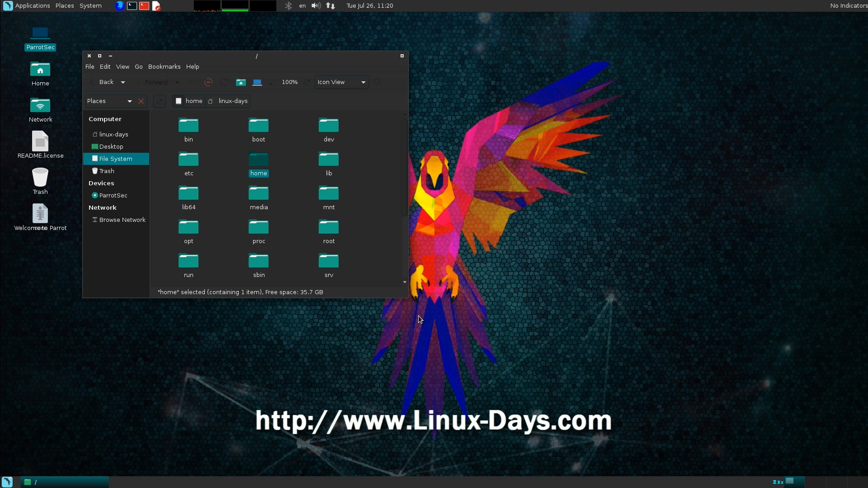This screenshot has width=868, height=488.
Task: Open the File menu
Action: tap(90, 66)
